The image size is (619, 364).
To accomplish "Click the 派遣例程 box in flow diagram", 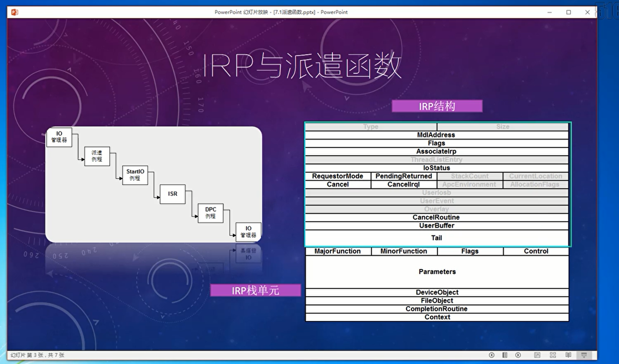I will pos(97,156).
